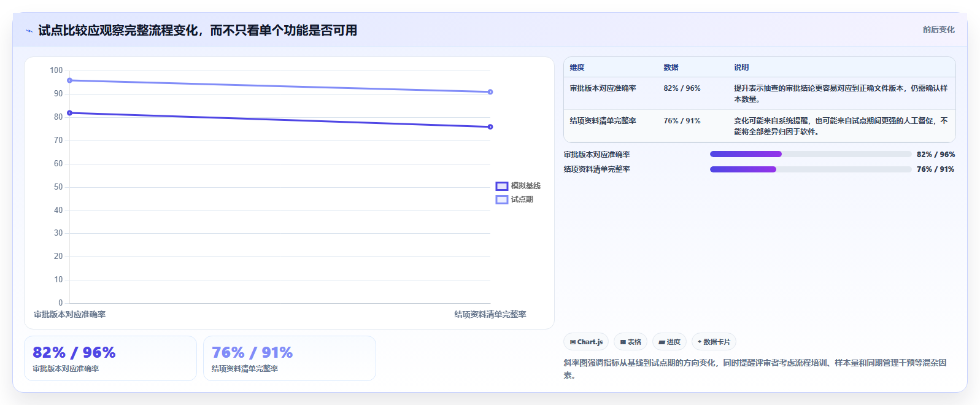The image size is (980, 405).
Task: Click 模拟基线 data point at 76
Action: tap(490, 127)
